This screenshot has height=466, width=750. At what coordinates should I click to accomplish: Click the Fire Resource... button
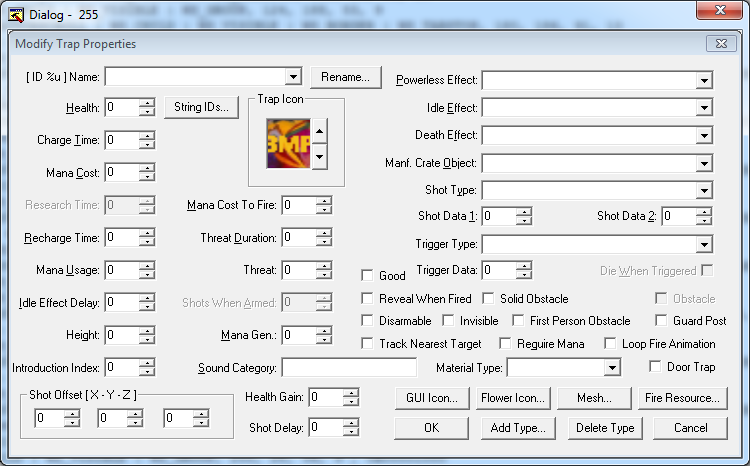coord(683,398)
